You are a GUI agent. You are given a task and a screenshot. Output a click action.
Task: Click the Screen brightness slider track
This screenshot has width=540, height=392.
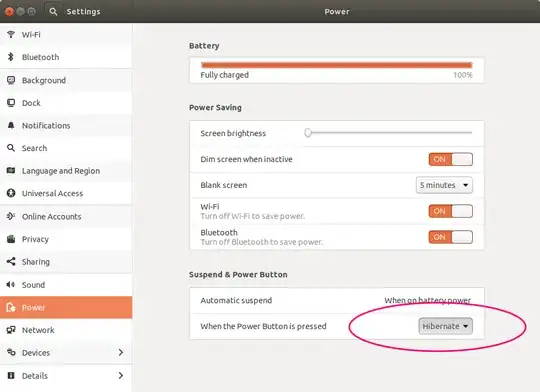(389, 133)
